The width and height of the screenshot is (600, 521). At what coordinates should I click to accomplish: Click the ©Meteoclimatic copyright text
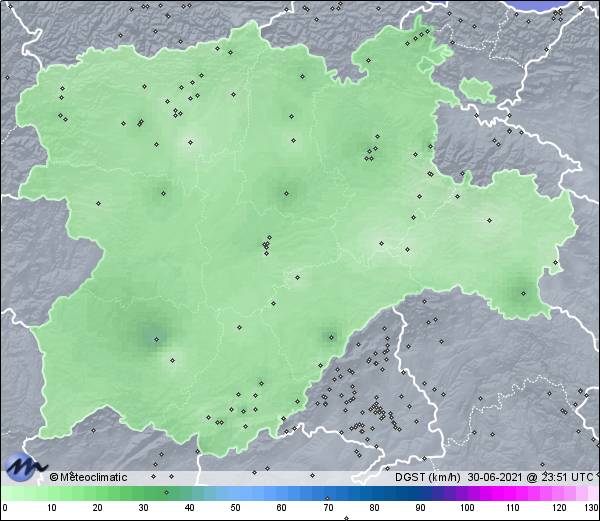(x=88, y=477)
